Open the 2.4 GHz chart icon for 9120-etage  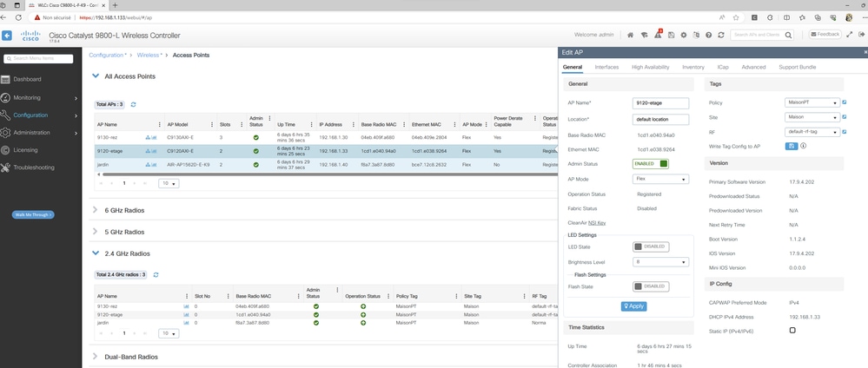click(186, 314)
